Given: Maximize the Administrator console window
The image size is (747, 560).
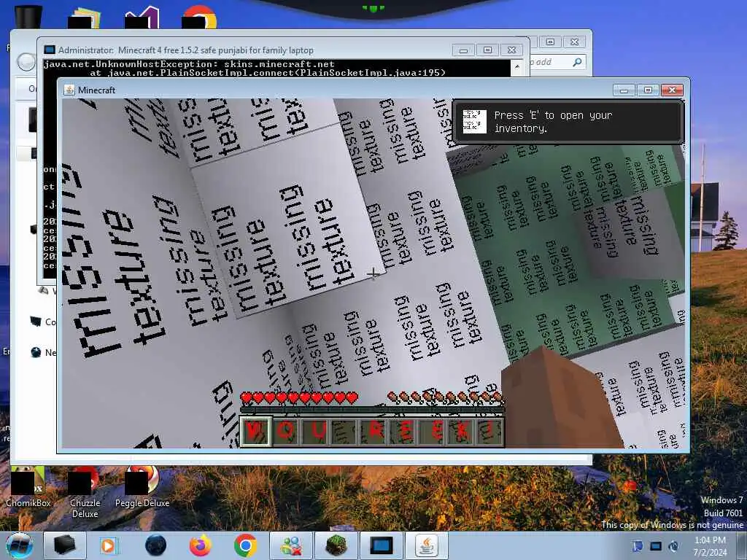Looking at the screenshot, I should coord(487,50).
